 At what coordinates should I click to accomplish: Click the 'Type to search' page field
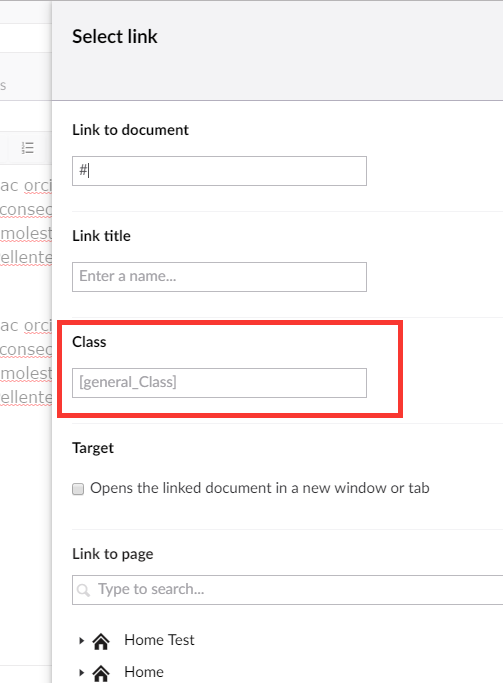(287, 590)
